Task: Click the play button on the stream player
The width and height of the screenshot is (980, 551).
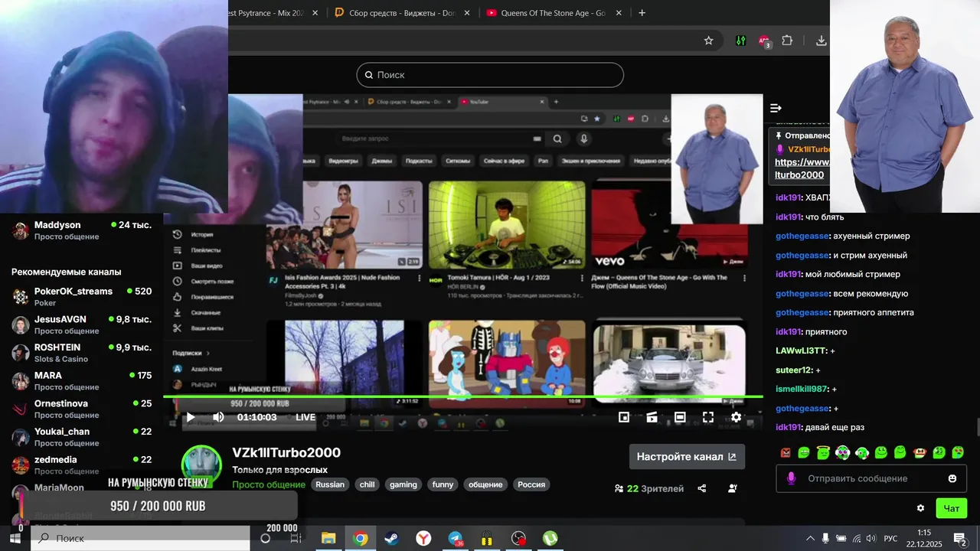Action: click(191, 417)
